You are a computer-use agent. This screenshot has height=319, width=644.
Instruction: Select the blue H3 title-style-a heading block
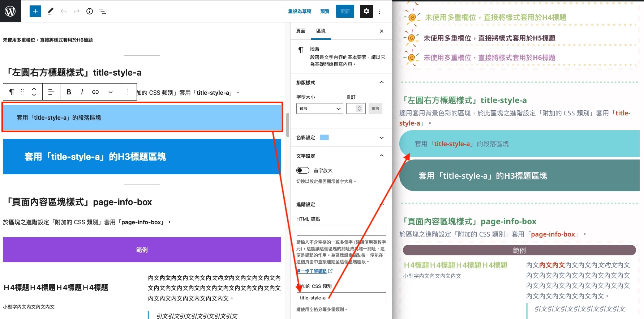point(142,157)
